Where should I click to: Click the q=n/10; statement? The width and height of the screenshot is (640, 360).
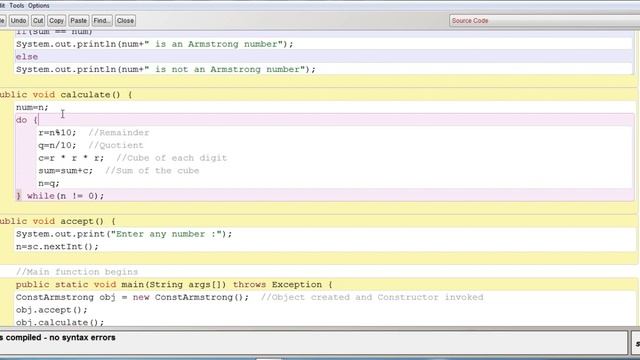click(x=57, y=145)
